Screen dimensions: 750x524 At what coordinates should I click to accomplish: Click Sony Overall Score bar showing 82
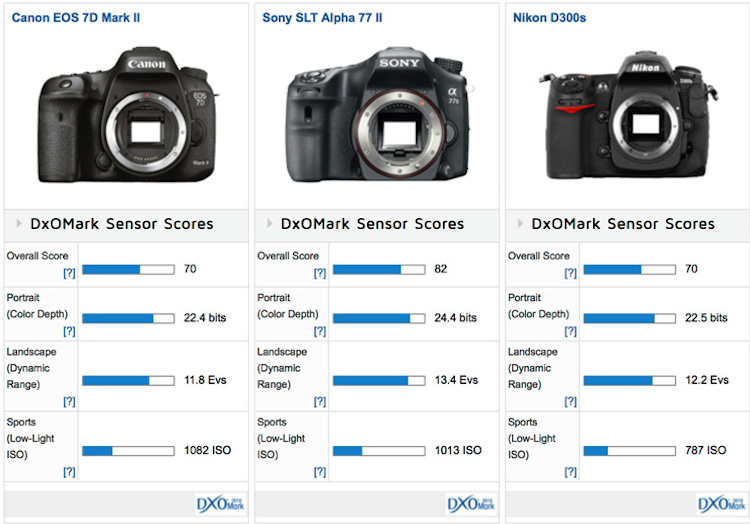373,269
